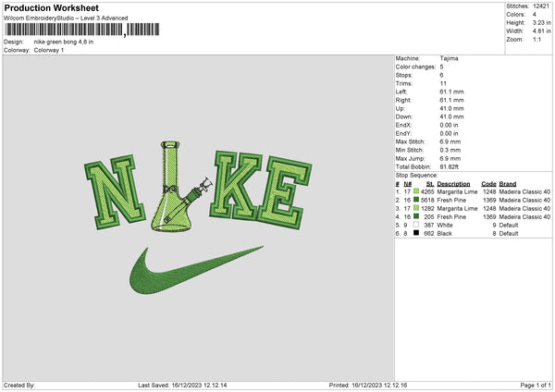The width and height of the screenshot is (555, 392).
Task: Click the 'Printed: 16/12/2023 12.12.16' text
Action: [368, 385]
